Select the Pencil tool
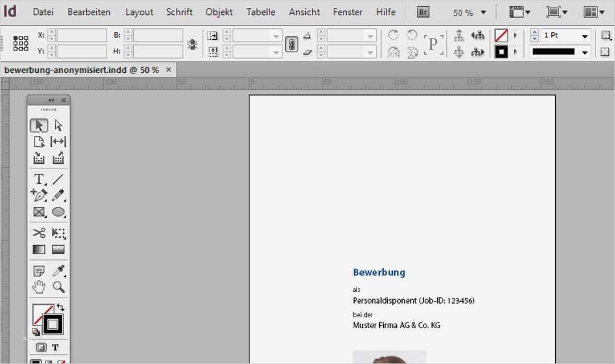 click(58, 195)
